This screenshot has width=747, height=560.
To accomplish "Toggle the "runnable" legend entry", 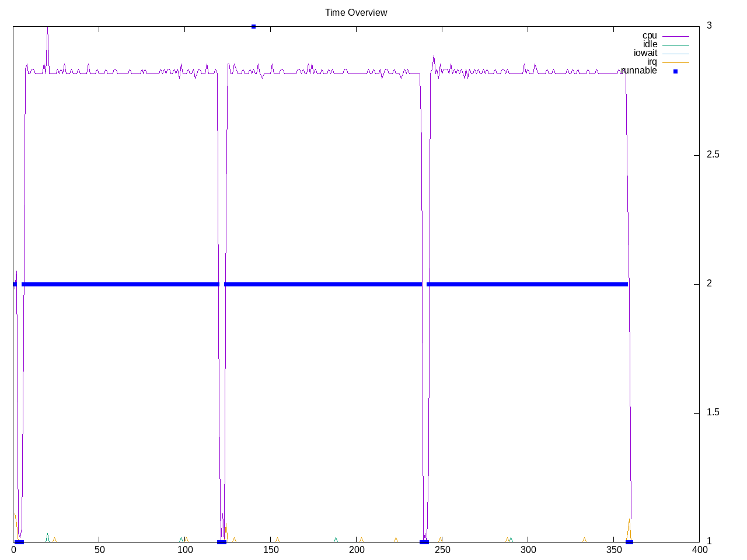I will pyautogui.click(x=639, y=71).
